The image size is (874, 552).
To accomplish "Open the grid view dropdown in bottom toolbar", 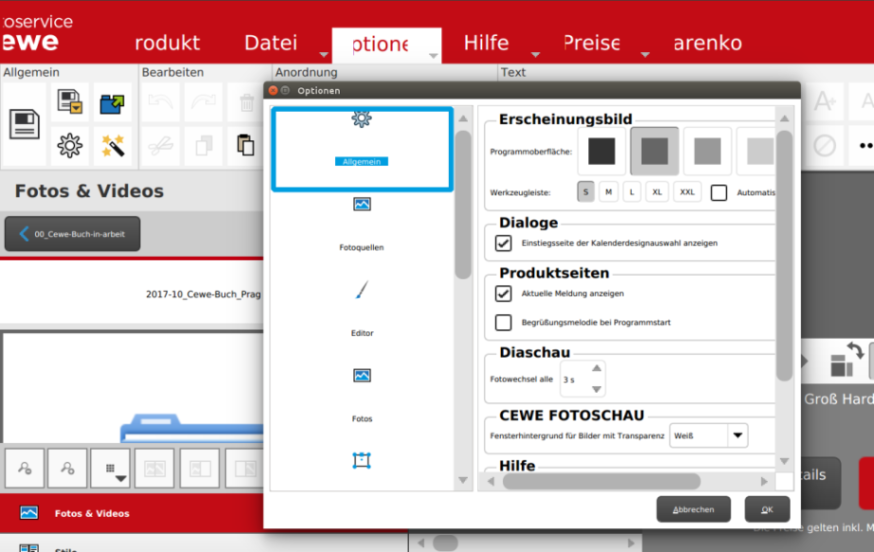I will click(110, 468).
